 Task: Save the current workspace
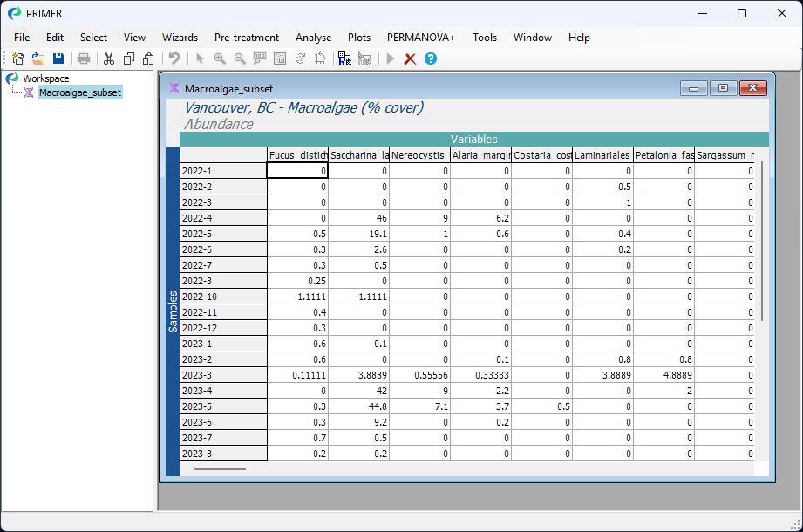57,58
